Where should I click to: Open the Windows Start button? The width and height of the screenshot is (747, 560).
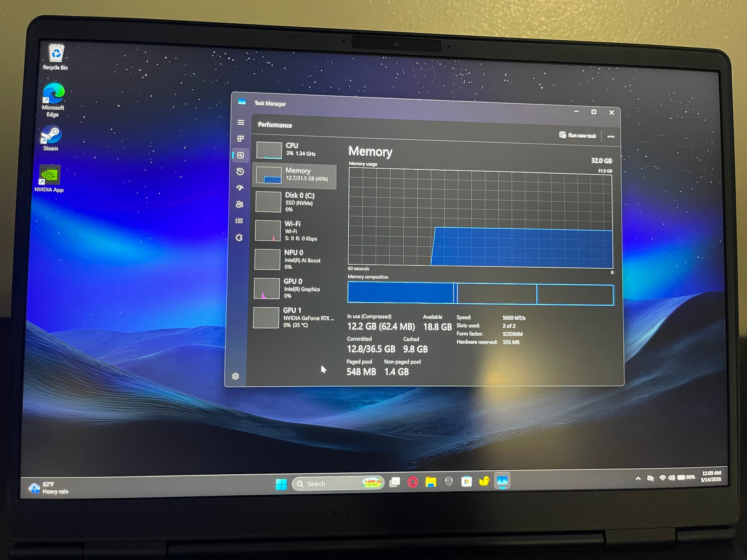tap(281, 484)
